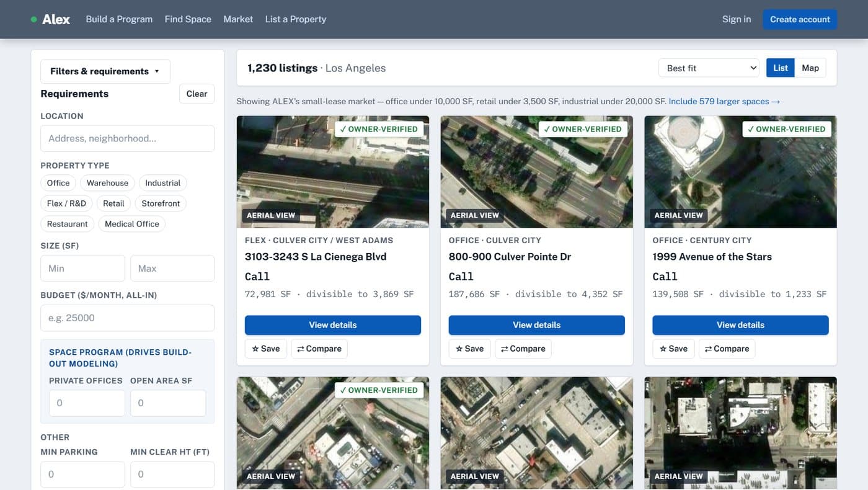Focus the Open Area SF field

coord(168,403)
